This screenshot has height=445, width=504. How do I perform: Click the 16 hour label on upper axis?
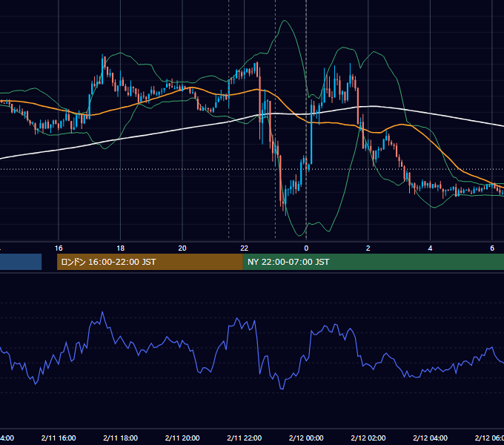59,248
